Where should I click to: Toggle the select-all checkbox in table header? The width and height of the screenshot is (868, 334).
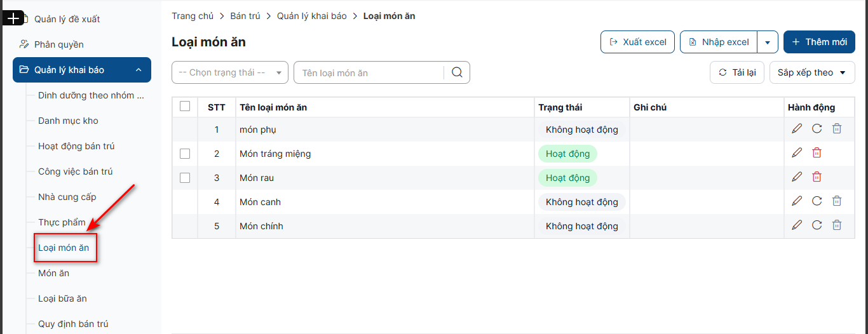(185, 107)
